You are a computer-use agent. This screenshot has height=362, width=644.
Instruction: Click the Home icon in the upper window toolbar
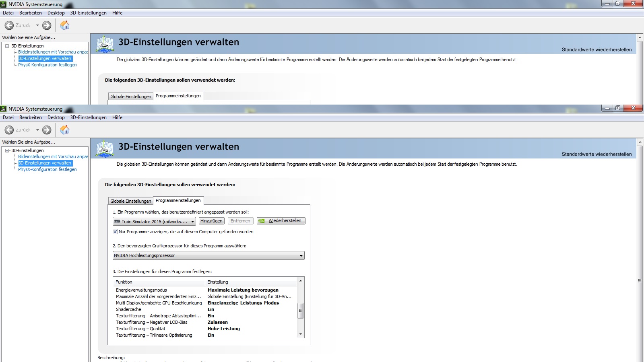(65, 25)
